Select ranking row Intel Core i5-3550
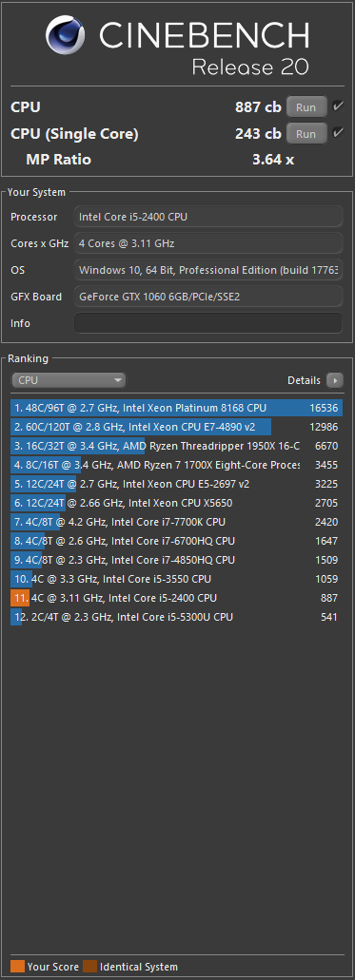This screenshot has height=980, width=355. 177,579
